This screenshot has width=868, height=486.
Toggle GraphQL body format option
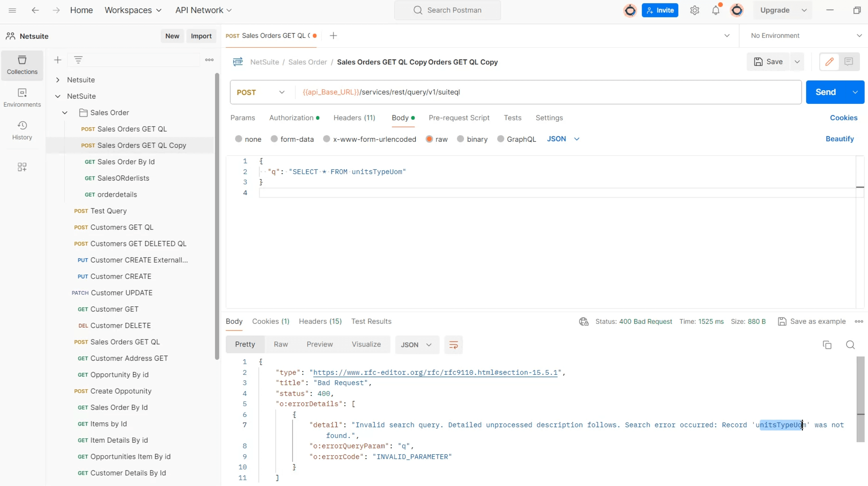tap(500, 139)
